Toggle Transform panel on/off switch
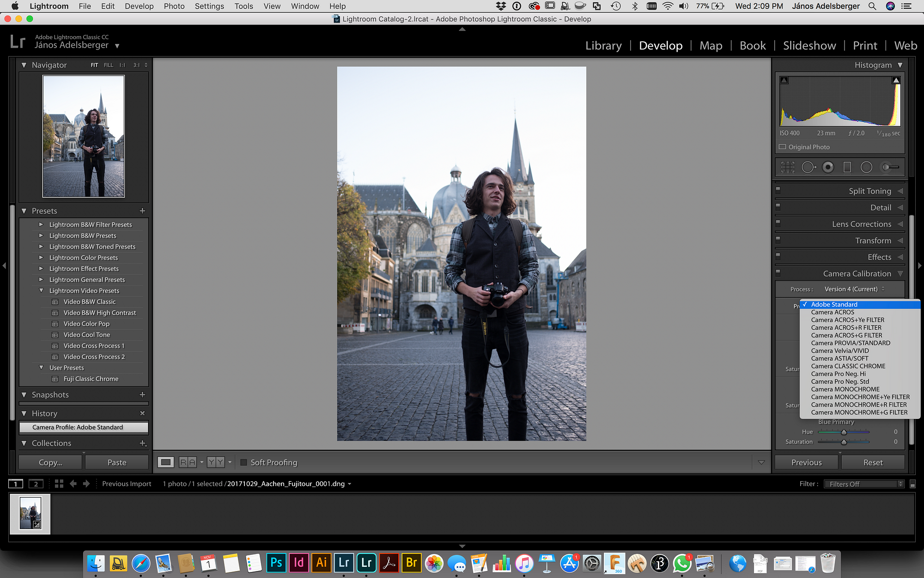Viewport: 924px width, 578px height. [778, 239]
